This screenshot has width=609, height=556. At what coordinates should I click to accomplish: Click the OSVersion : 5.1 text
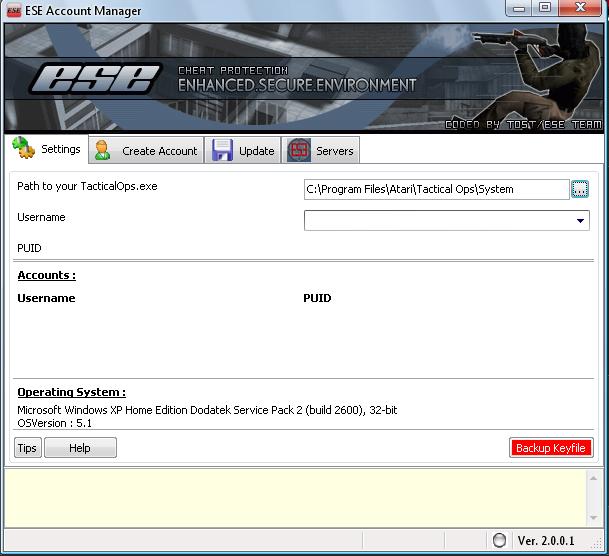[x=54, y=423]
